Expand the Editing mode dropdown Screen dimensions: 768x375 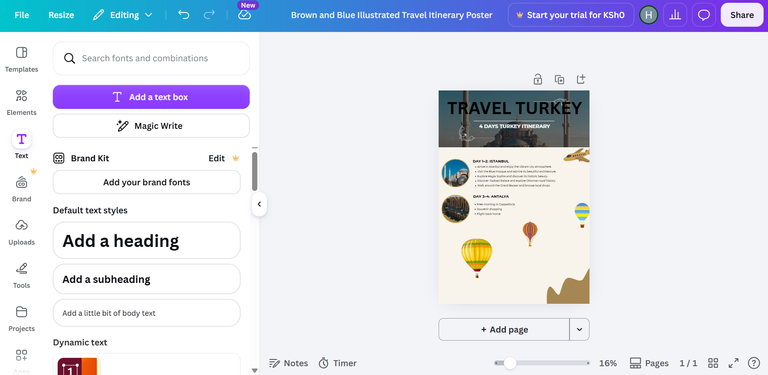click(x=122, y=15)
